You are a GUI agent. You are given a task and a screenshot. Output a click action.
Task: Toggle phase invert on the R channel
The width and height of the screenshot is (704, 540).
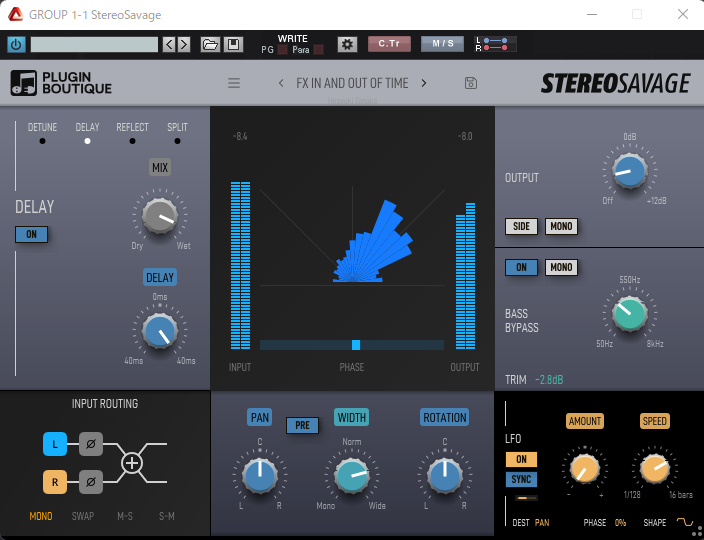(x=91, y=482)
